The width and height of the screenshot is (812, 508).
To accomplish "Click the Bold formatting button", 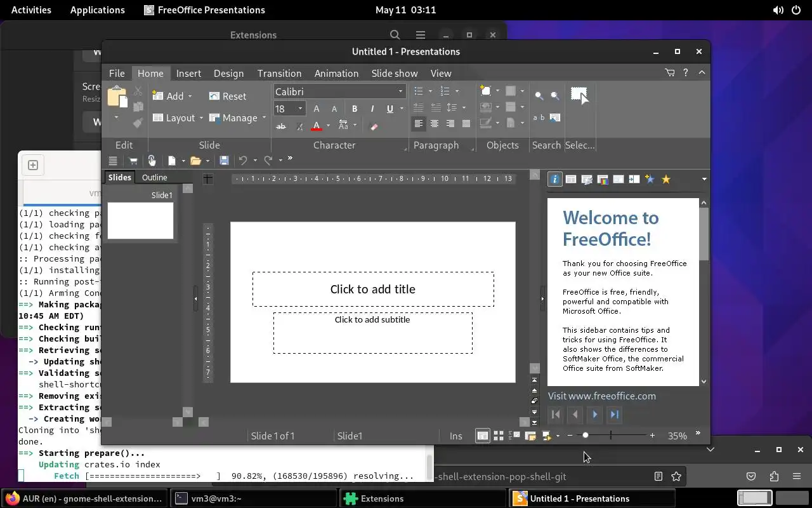I will pyautogui.click(x=355, y=109).
